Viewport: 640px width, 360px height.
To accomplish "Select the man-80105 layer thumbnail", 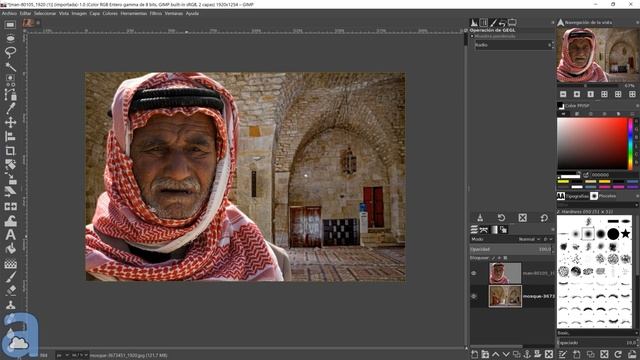I will (x=505, y=273).
